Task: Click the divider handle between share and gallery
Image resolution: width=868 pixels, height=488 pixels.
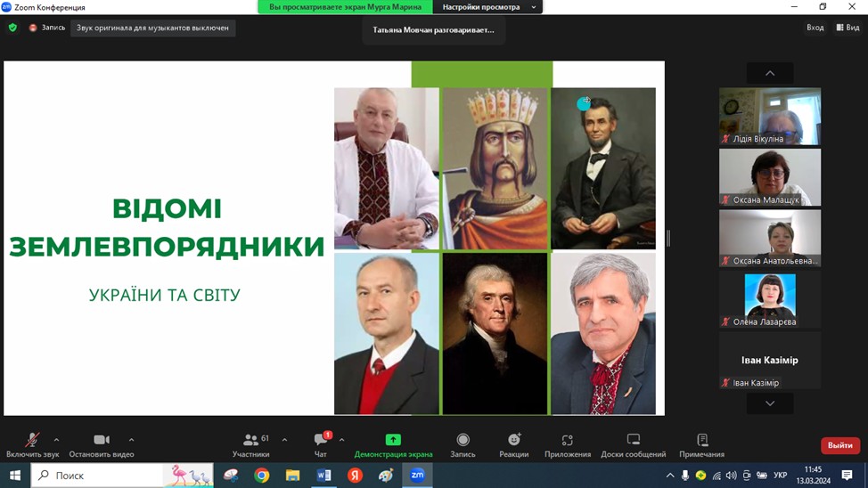Action: point(668,239)
